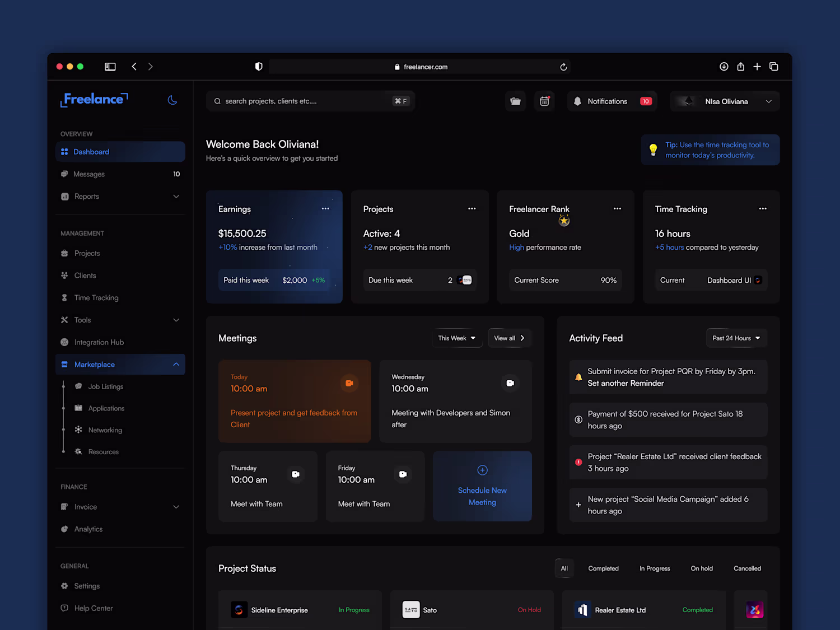840x630 pixels.
Task: Show tab overview icon in browser
Action: (774, 67)
